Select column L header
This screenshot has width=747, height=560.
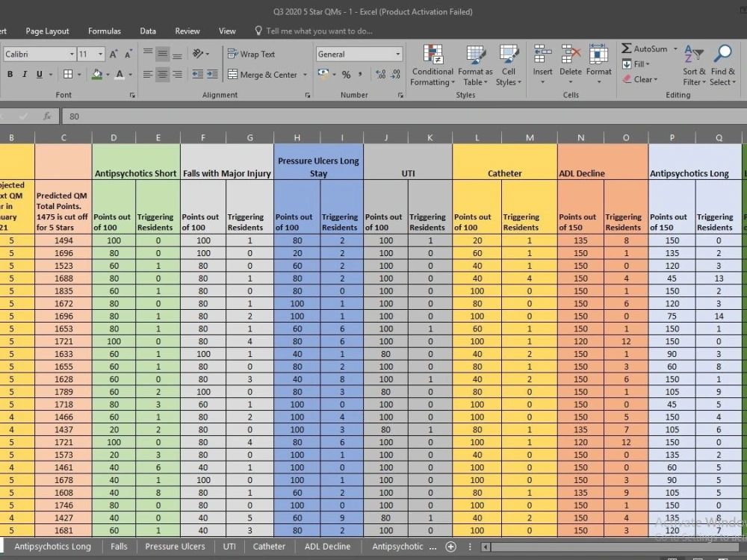[477, 137]
